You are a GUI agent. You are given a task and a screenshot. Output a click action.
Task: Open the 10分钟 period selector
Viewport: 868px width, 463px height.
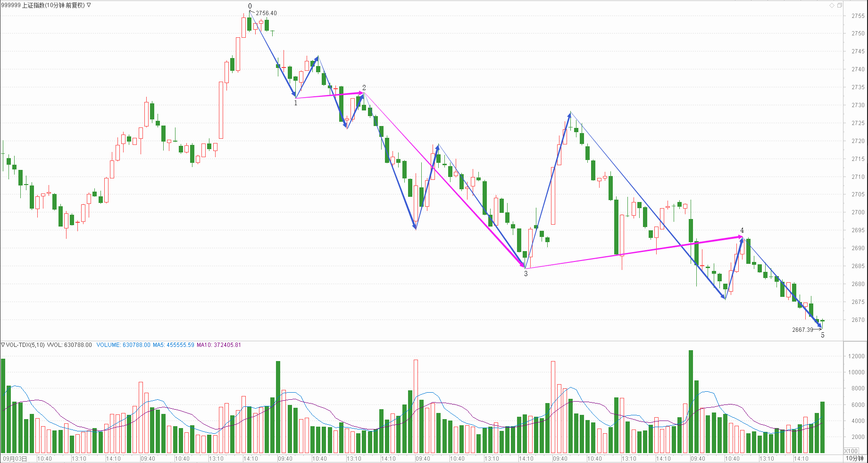(854, 458)
